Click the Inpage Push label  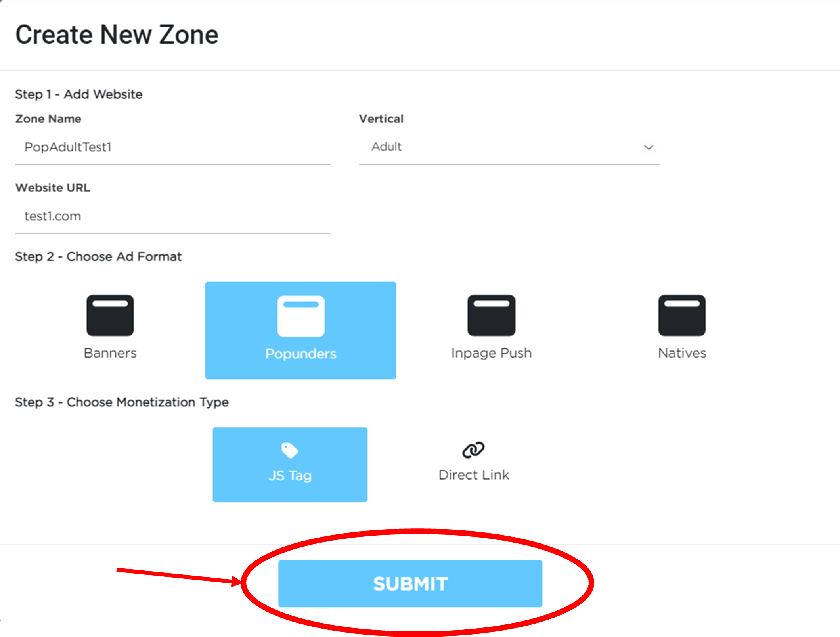(492, 353)
